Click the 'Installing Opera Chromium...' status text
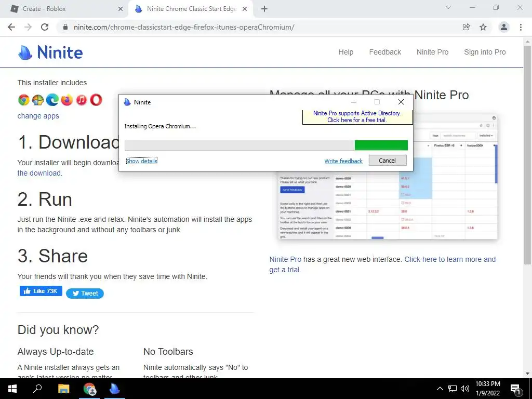Screen dimensions: 532x399 pyautogui.click(x=160, y=127)
